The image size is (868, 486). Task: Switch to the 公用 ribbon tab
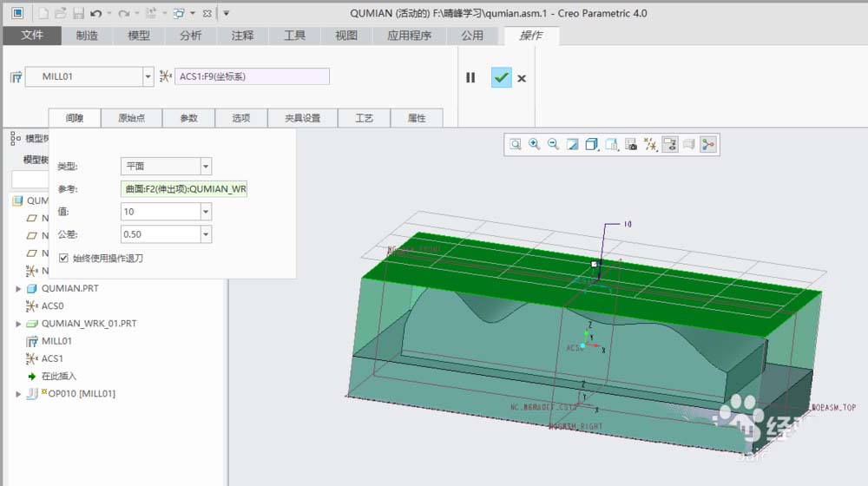click(x=472, y=36)
